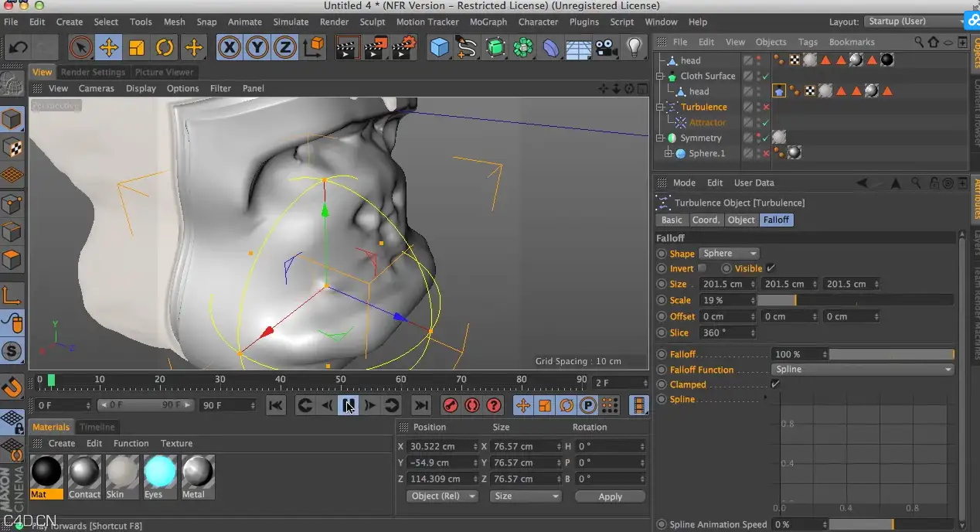
Task: Open the Falloff Function Spline dropdown
Action: [863, 370]
